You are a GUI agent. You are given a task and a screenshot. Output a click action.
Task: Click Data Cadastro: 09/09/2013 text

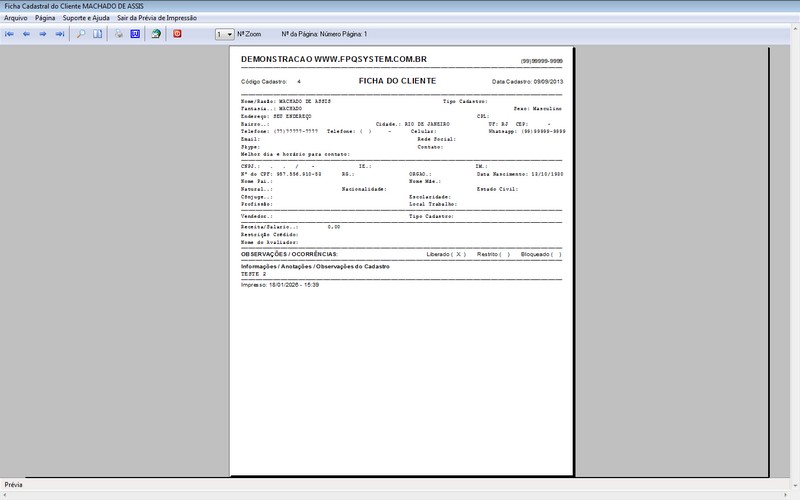click(x=528, y=82)
